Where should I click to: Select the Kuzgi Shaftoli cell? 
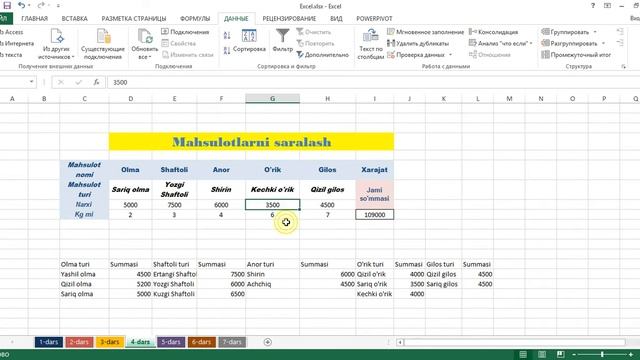click(174, 294)
